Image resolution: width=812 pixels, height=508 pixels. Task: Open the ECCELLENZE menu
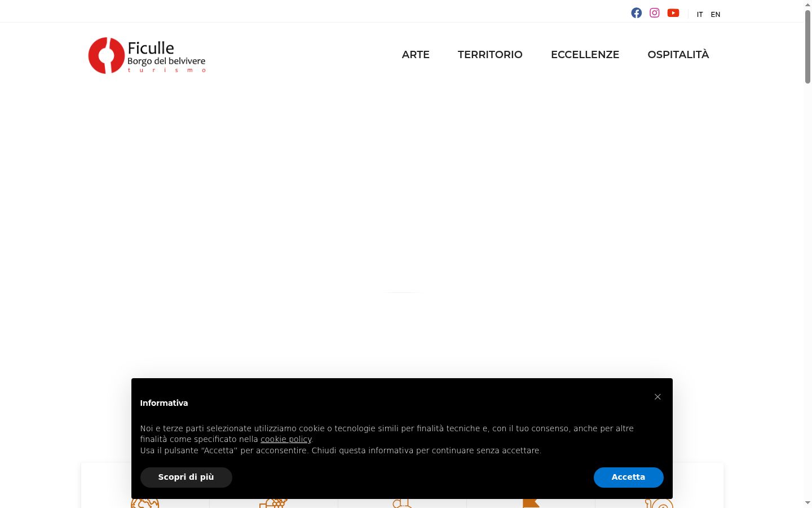[x=585, y=55]
